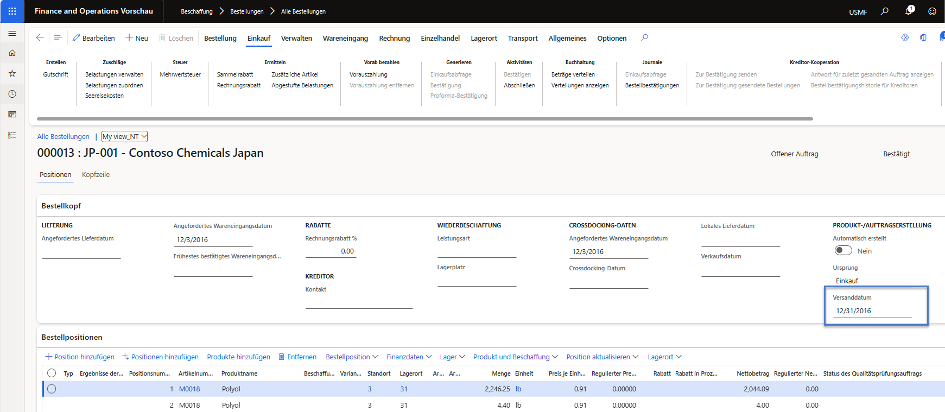Toggle the Automatisch erstellt switch
The image size is (945, 412).
(x=843, y=251)
